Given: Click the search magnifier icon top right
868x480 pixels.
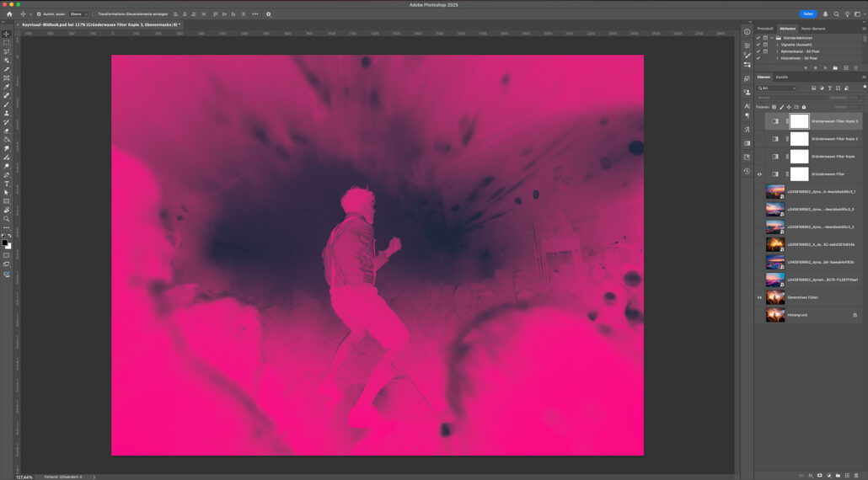Looking at the screenshot, I should click(836, 14).
